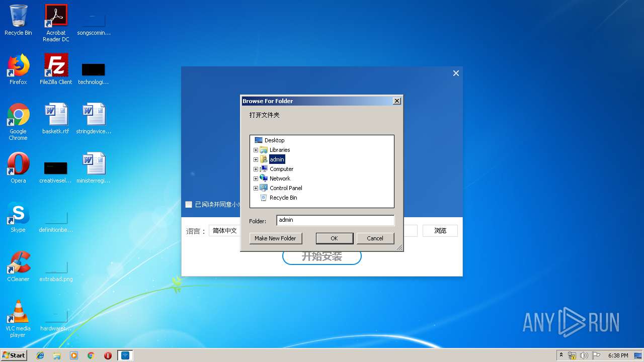The height and width of the screenshot is (362, 644).
Task: Open Opera from the taskbar
Action: (x=108, y=355)
